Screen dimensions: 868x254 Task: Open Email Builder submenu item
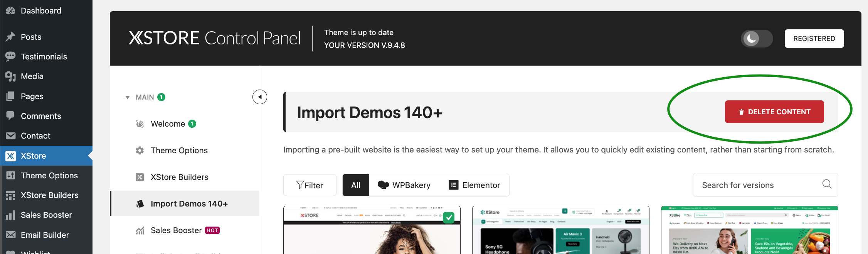coord(46,235)
